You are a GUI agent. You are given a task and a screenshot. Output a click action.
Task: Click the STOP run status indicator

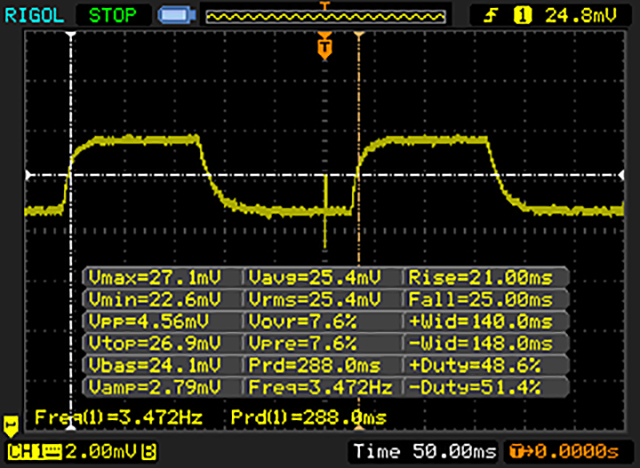pyautogui.click(x=113, y=16)
